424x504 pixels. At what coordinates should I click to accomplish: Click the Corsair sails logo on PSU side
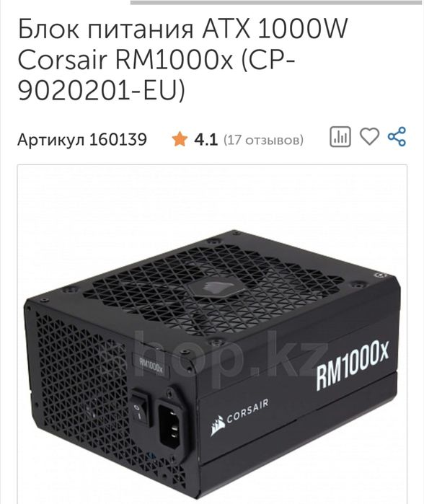tap(217, 425)
